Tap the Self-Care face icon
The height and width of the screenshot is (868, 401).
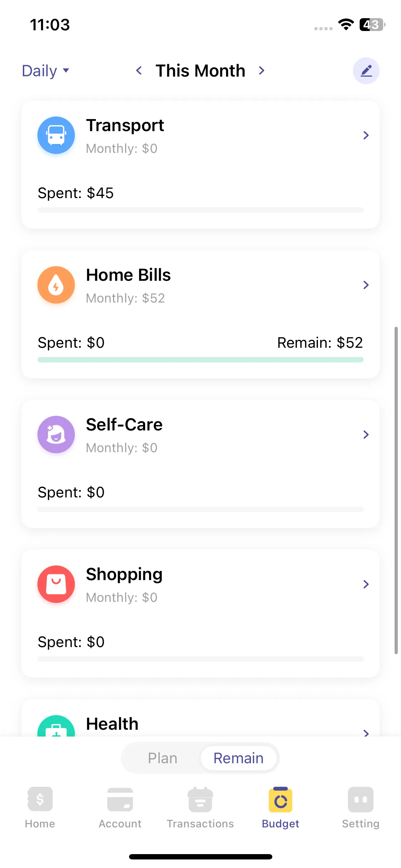tap(56, 435)
